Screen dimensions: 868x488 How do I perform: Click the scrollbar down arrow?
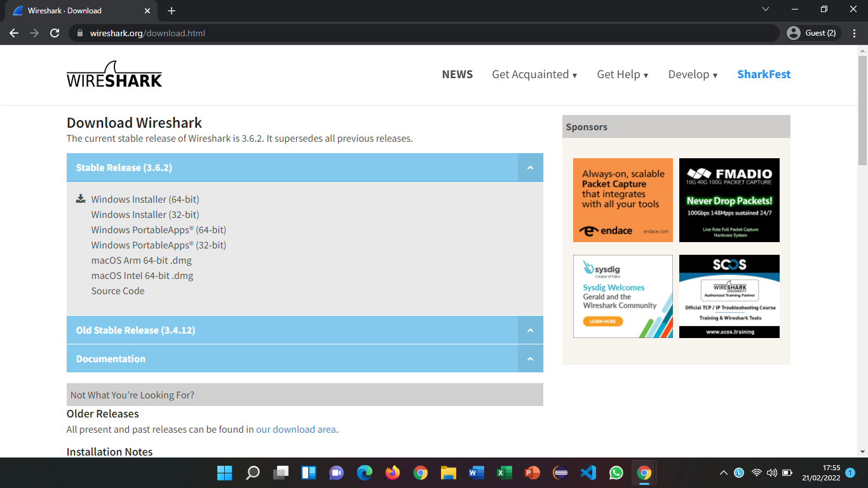point(862,452)
